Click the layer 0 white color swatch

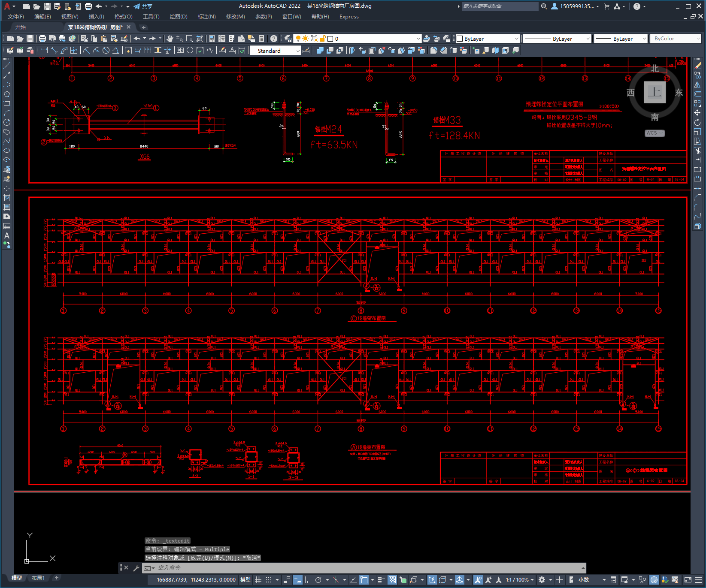coord(330,39)
